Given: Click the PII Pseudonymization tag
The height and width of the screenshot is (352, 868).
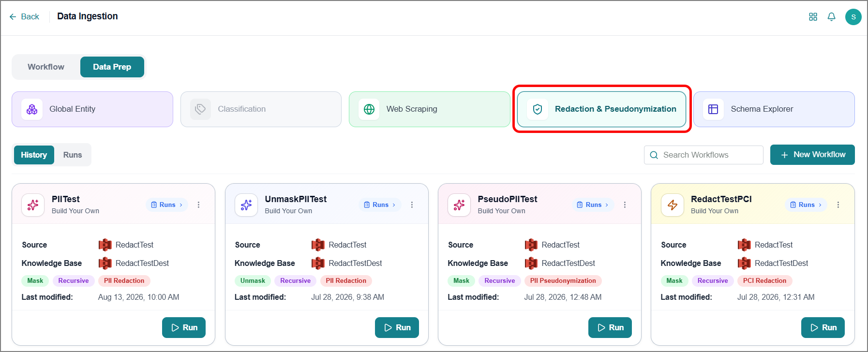Looking at the screenshot, I should (x=563, y=281).
